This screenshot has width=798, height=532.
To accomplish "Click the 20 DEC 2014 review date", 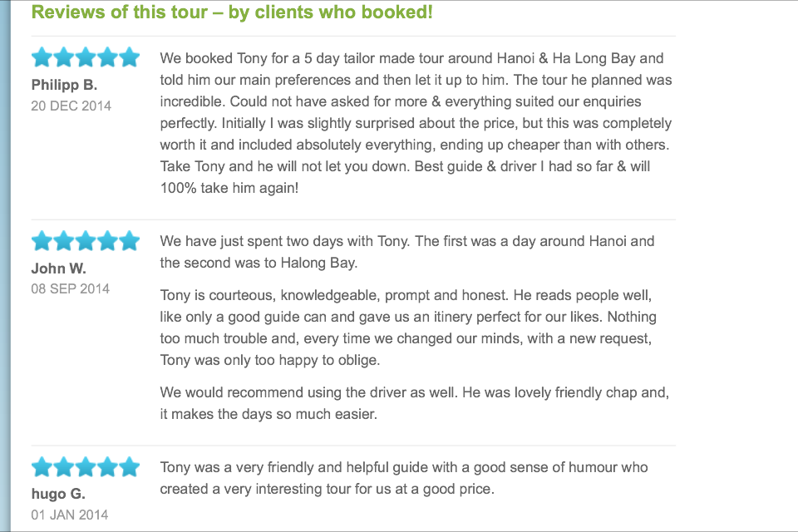I will pyautogui.click(x=71, y=106).
